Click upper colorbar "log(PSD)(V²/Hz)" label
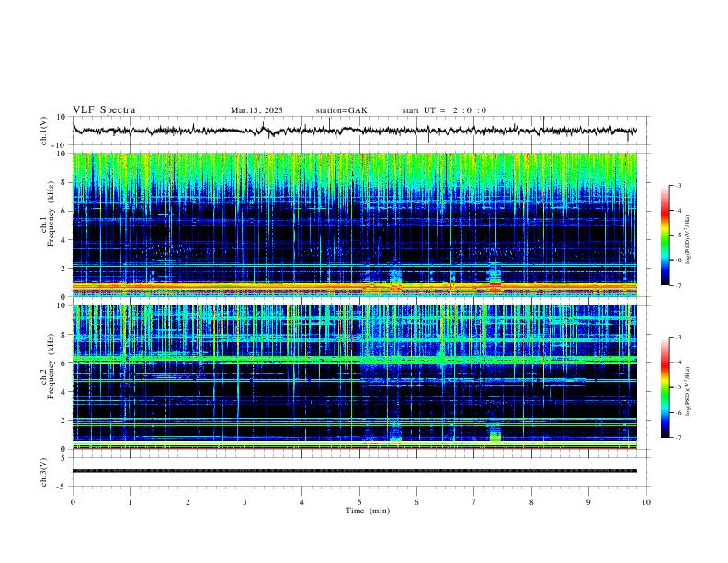Viewport: 728px width, 563px height. pyautogui.click(x=688, y=240)
